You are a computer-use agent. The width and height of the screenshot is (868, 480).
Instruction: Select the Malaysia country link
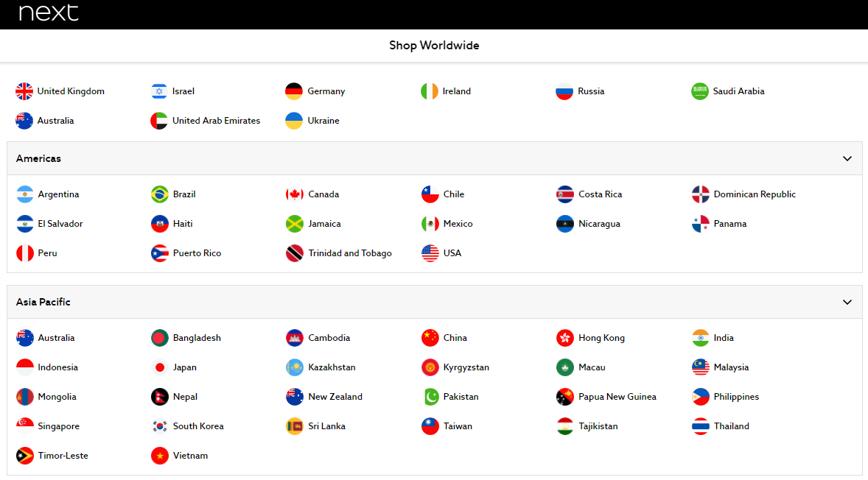[720, 367]
